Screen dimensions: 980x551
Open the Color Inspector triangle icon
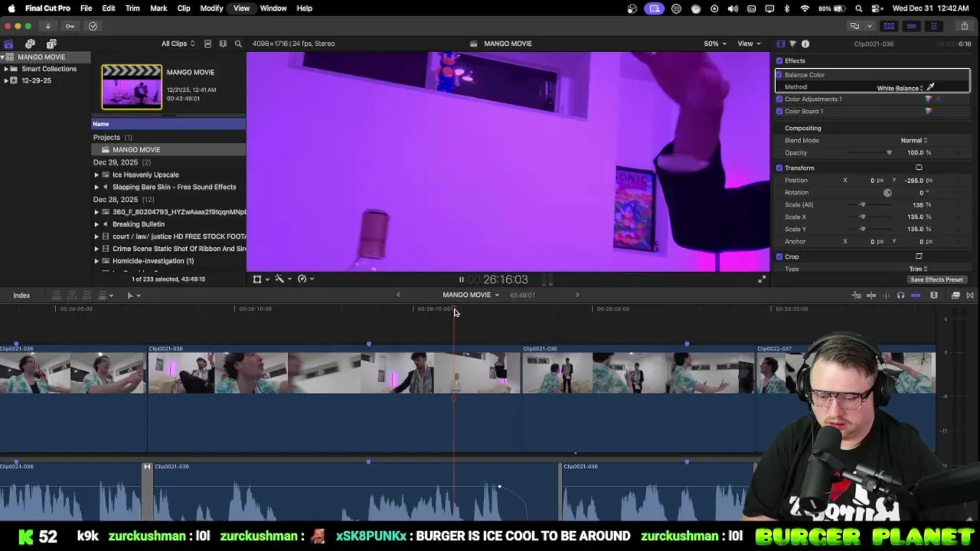point(792,44)
